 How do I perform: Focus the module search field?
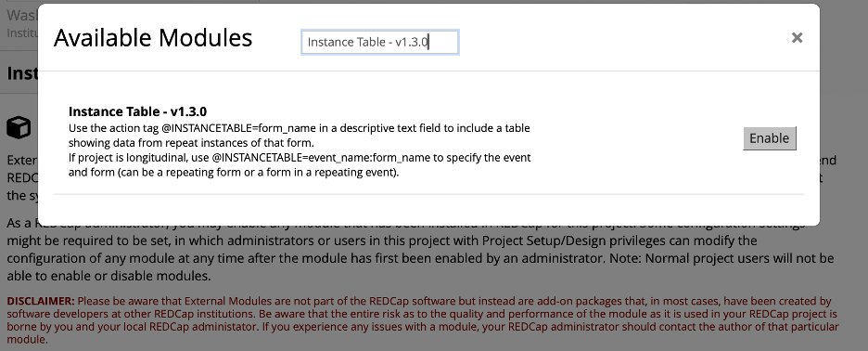point(380,42)
